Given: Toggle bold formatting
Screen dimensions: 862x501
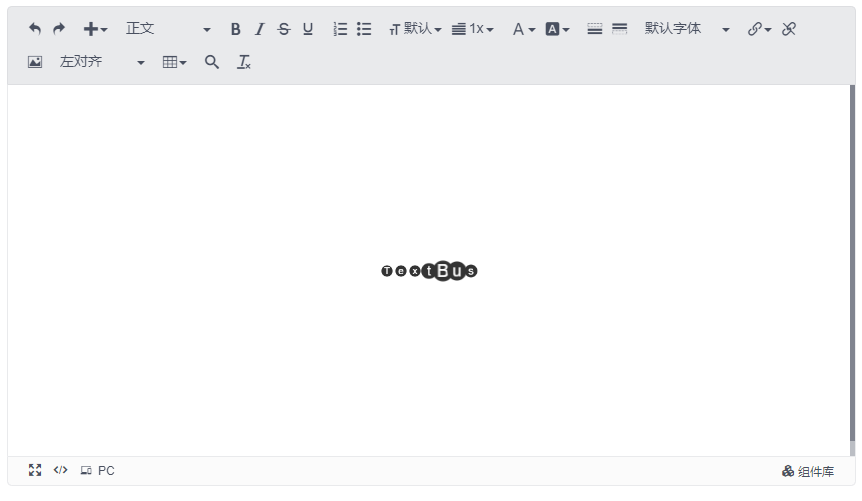Looking at the screenshot, I should coord(235,29).
